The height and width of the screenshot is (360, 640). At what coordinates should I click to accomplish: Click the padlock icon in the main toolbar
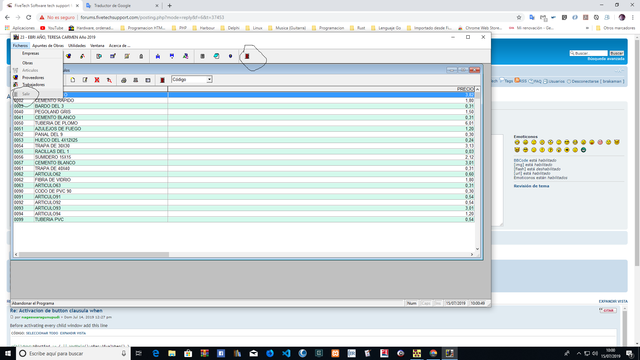pos(141,56)
